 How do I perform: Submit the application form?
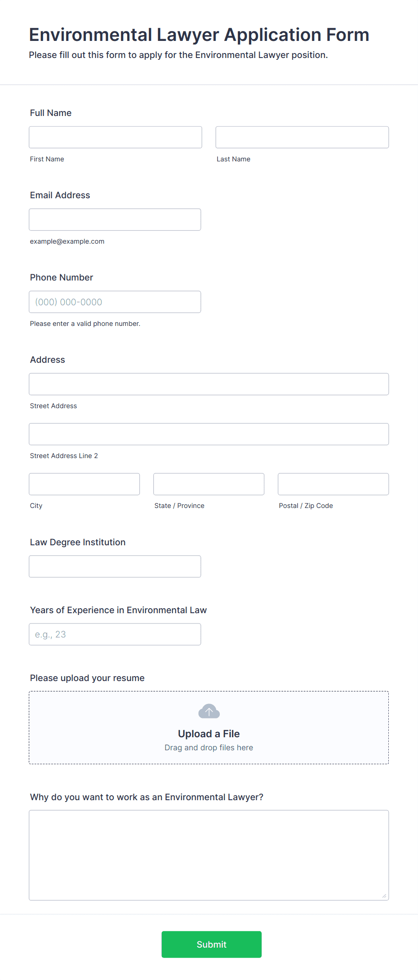212,944
